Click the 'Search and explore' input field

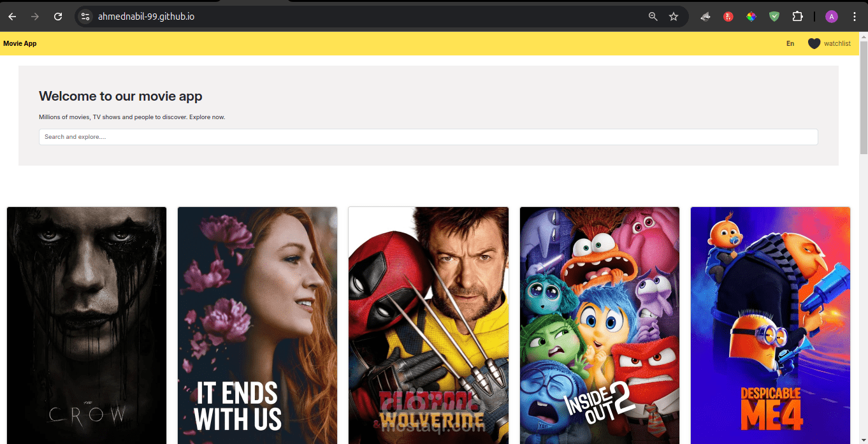coord(428,137)
